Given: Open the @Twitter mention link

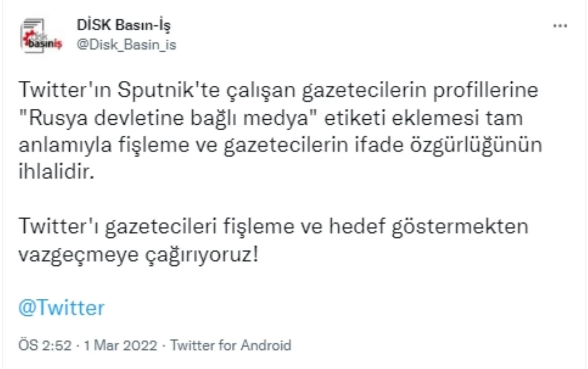Looking at the screenshot, I should point(61,307).
